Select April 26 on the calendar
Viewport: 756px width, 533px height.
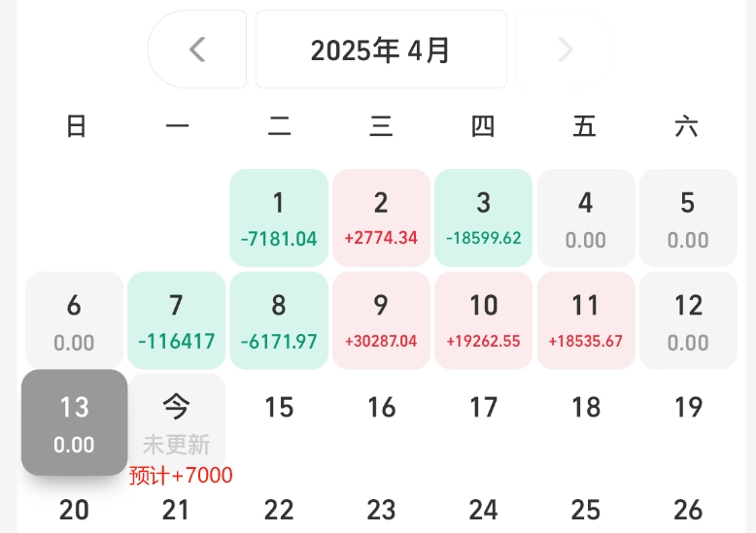(x=689, y=510)
